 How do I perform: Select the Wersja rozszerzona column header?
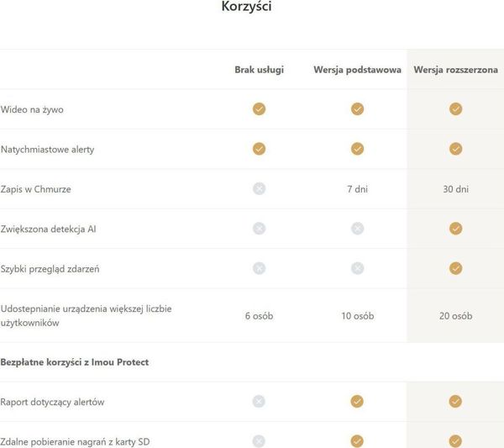456,70
